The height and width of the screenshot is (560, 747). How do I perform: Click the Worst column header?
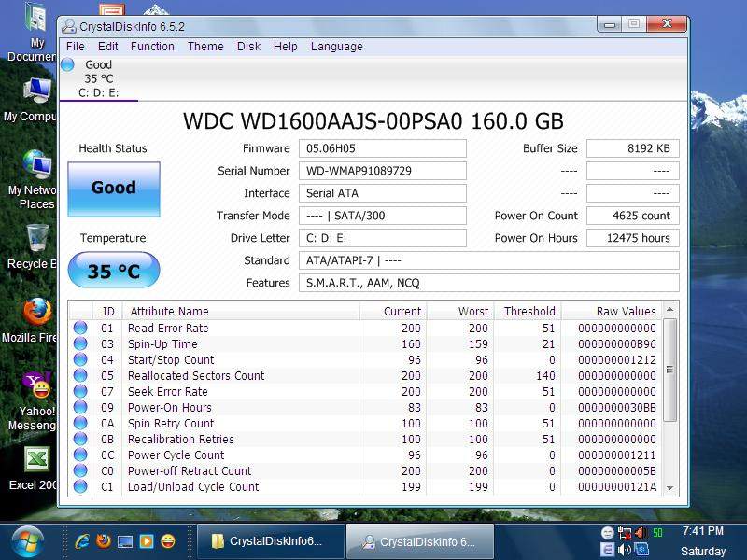coord(460,311)
